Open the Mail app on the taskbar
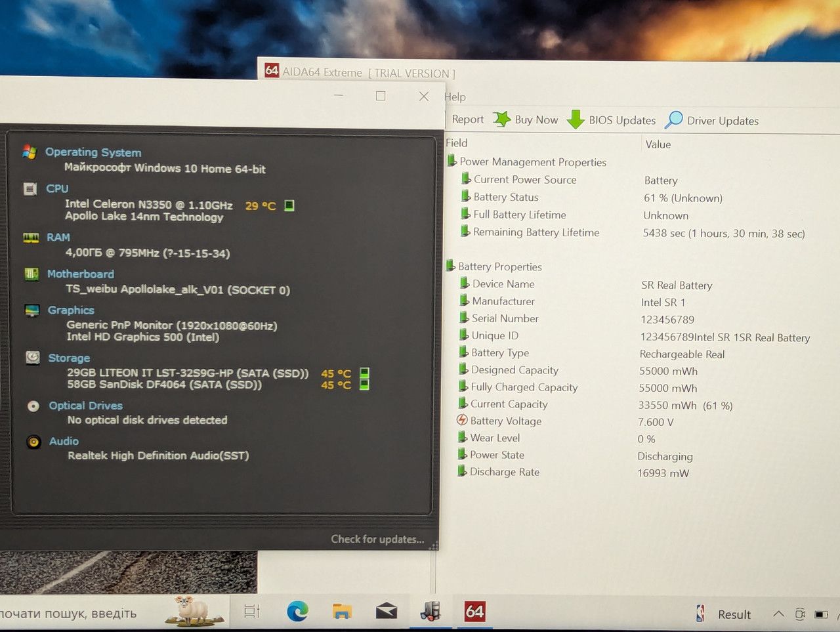Screen dimensions: 840x632 [387, 612]
